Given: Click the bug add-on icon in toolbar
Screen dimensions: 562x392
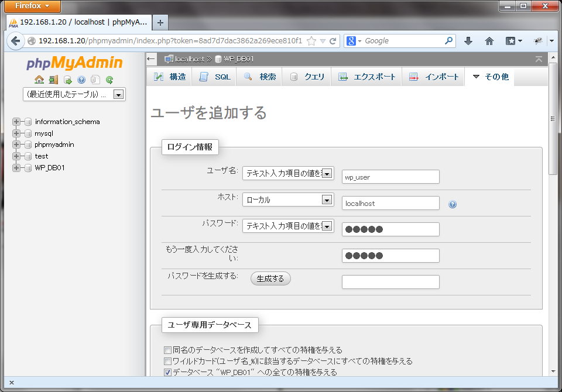Looking at the screenshot, I should coord(538,41).
